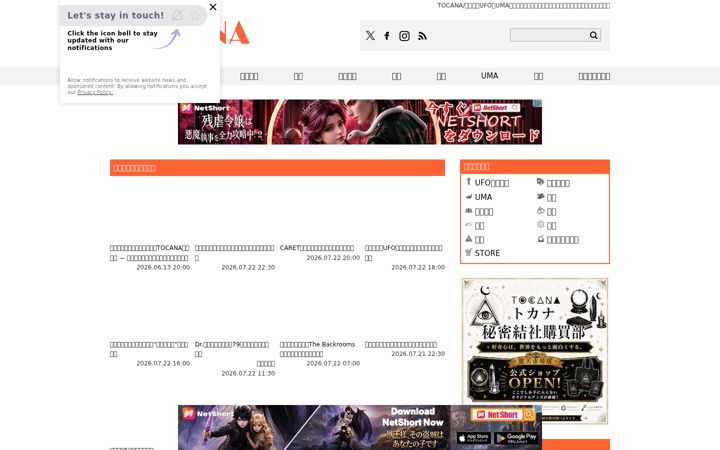720x450 pixels.
Task: Open the sidebar UMA category link
Action: pos(484,197)
